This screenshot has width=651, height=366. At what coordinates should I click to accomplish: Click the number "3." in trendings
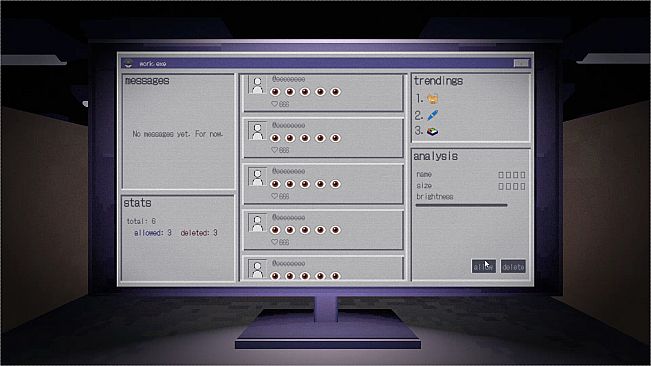[x=419, y=131]
